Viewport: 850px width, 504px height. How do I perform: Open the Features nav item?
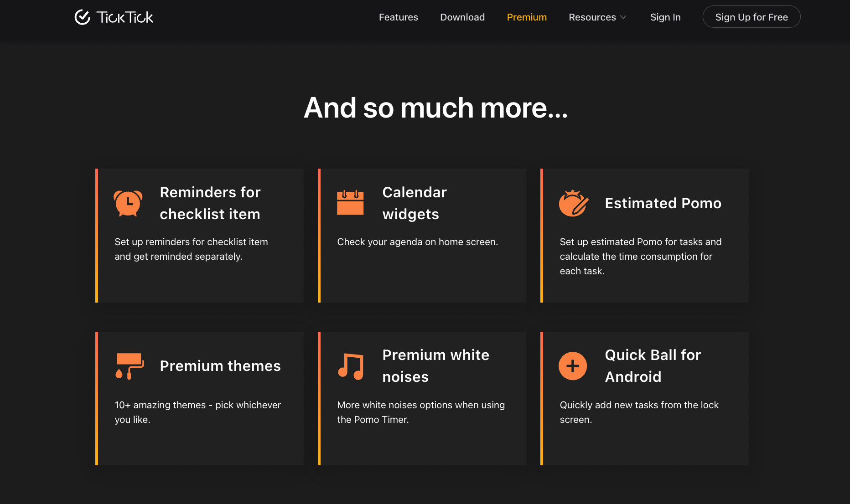click(399, 17)
